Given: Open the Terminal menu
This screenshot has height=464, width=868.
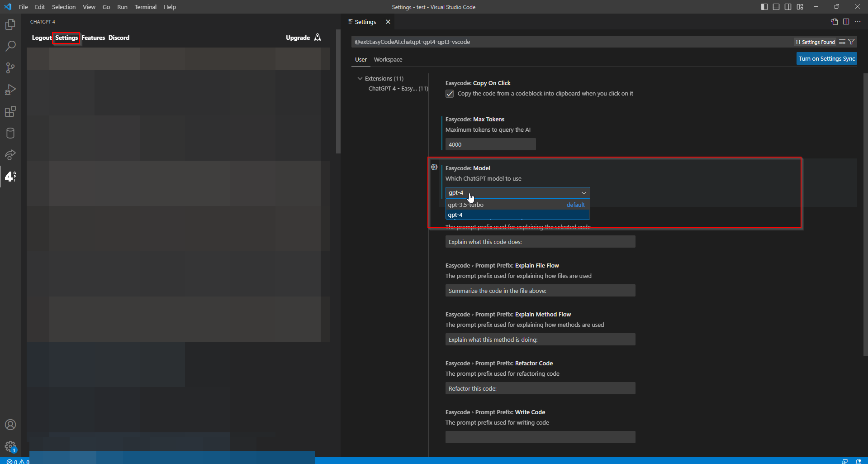Looking at the screenshot, I should pos(145,7).
